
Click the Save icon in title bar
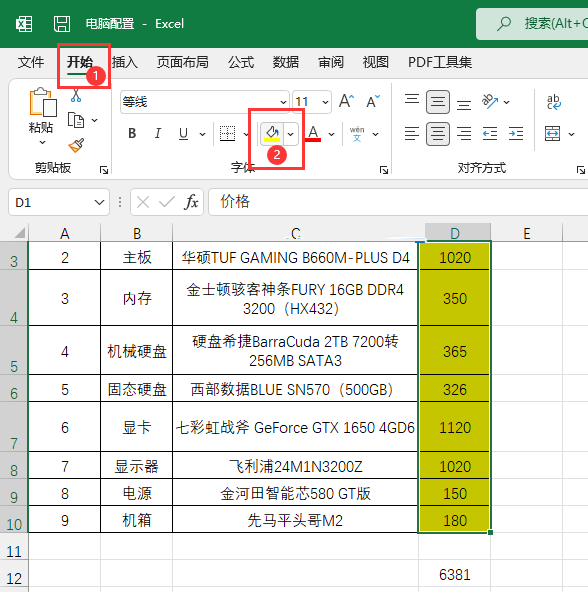click(x=62, y=24)
